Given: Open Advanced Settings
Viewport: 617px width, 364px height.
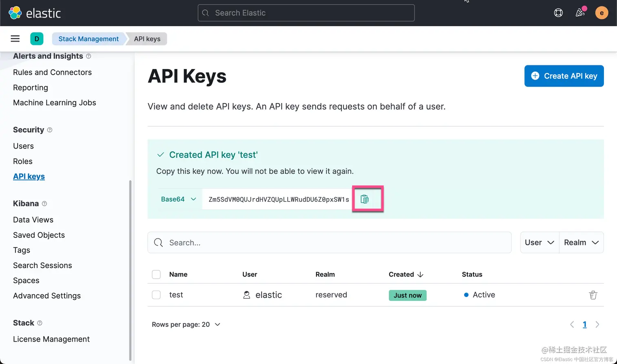Looking at the screenshot, I should 47,295.
